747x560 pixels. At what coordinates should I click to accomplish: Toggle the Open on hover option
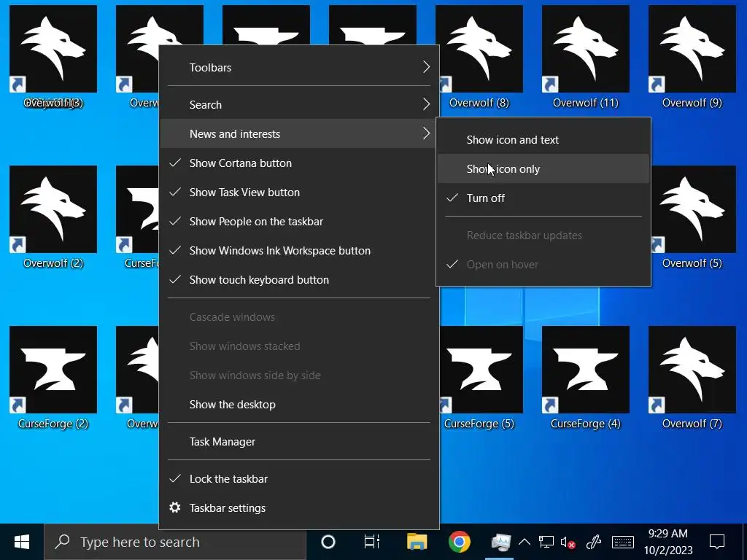543,264
